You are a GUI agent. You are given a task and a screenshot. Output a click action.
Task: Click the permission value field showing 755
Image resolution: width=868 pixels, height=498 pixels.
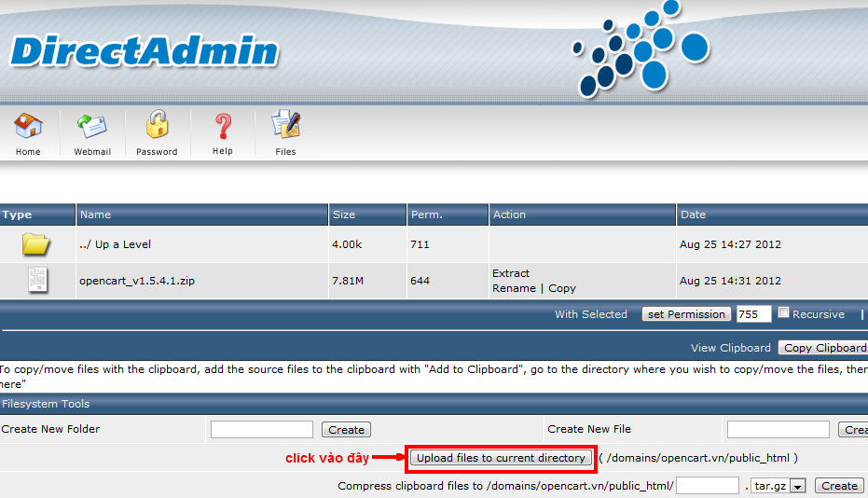pyautogui.click(x=753, y=314)
